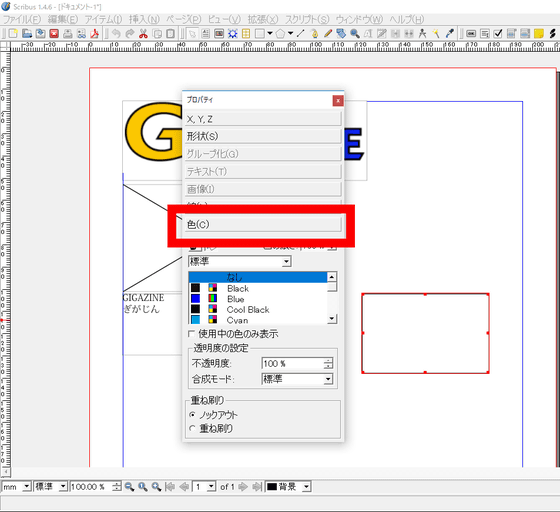Select the Insert Text Frame tool
The height and width of the screenshot is (512, 560).
tap(206, 34)
